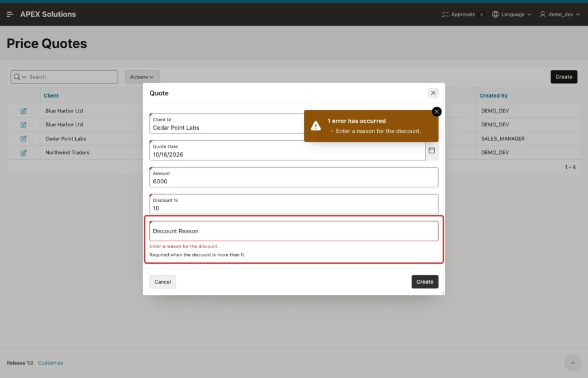Open the Actions menu
Image resolution: width=588 pixels, height=378 pixels.
(x=142, y=77)
